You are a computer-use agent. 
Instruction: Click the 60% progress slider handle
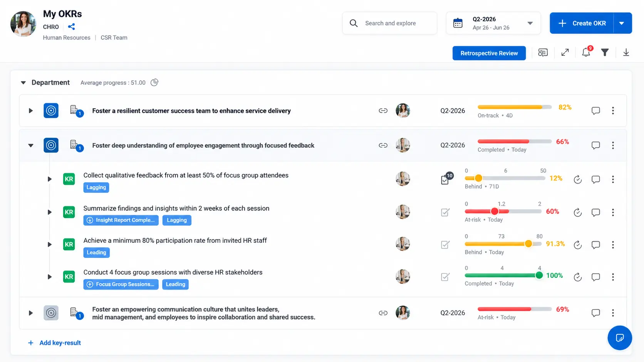tap(495, 211)
